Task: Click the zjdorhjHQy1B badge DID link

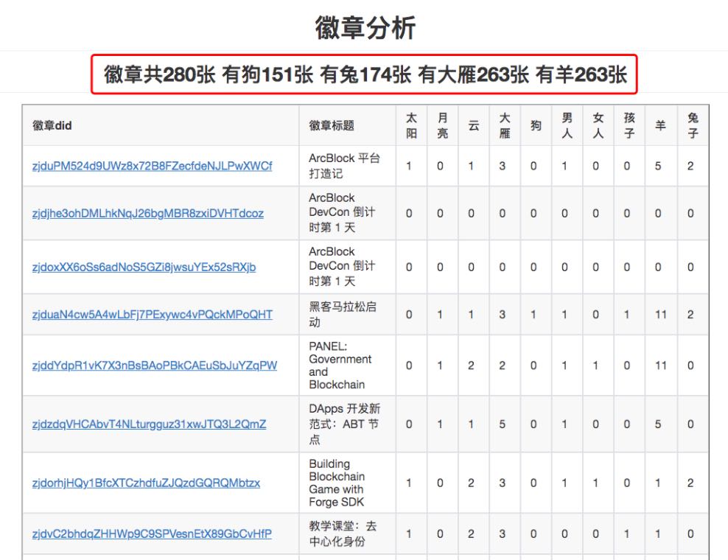Action: [146, 483]
